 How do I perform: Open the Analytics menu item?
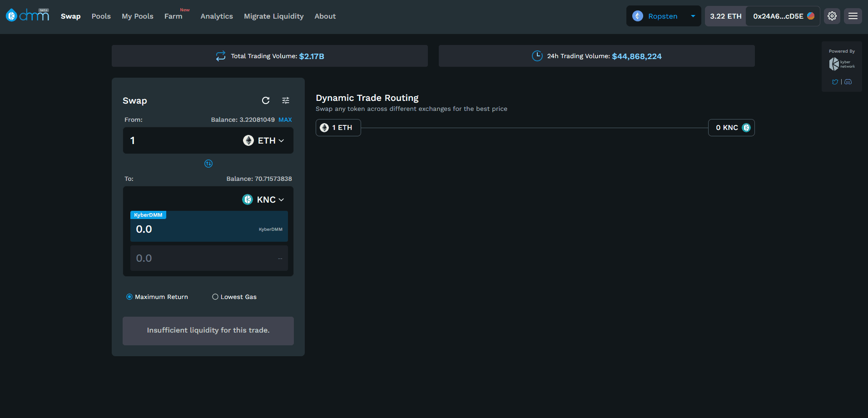coord(217,16)
